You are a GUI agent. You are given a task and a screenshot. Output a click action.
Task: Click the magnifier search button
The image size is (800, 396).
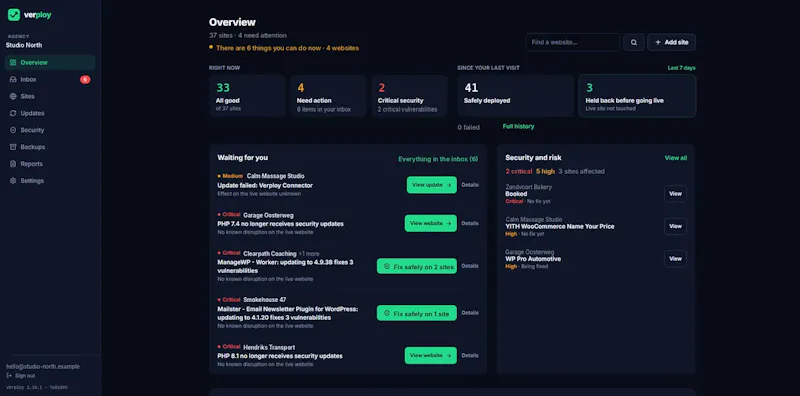point(634,42)
